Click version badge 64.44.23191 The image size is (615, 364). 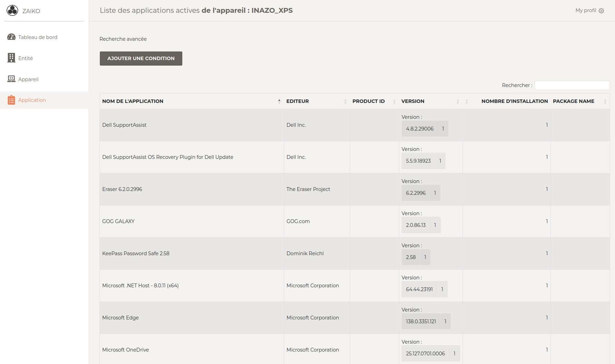click(419, 289)
